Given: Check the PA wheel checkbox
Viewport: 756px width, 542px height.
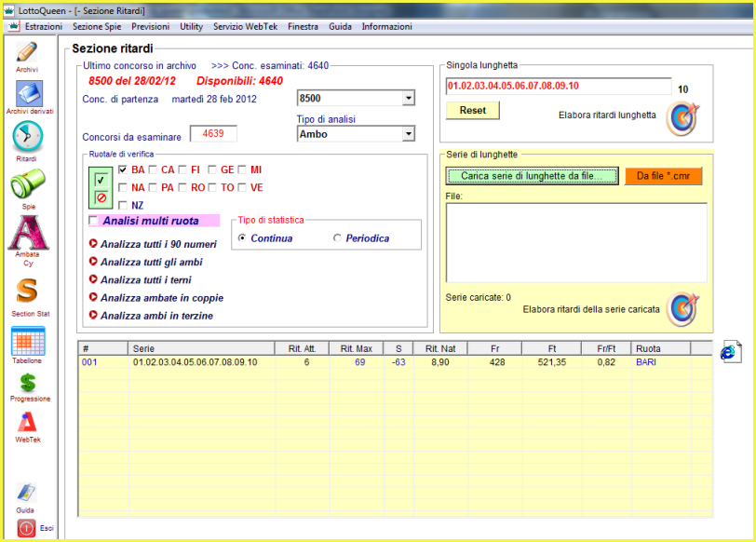Looking at the screenshot, I should pyautogui.click(x=153, y=187).
